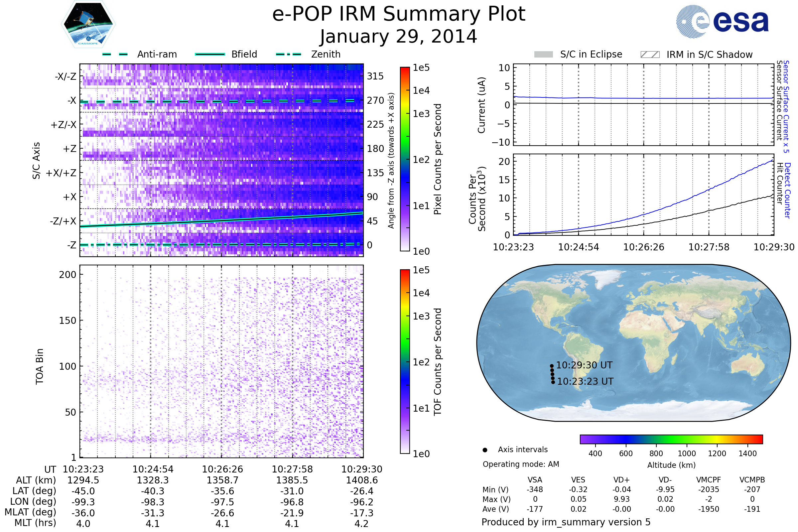Click the CASSIOPE satellite mission logo
Screen dimensions: 798x532
point(88,24)
